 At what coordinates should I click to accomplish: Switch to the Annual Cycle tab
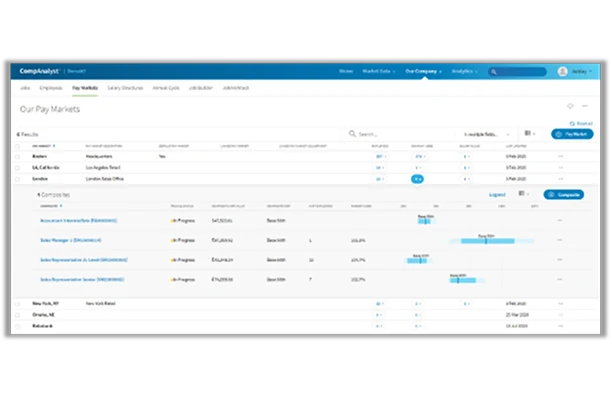tap(166, 88)
